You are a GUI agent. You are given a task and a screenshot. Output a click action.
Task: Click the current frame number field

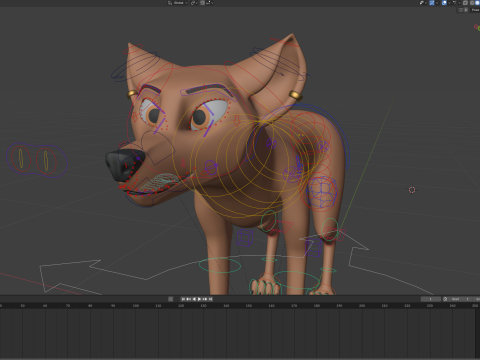(431, 299)
